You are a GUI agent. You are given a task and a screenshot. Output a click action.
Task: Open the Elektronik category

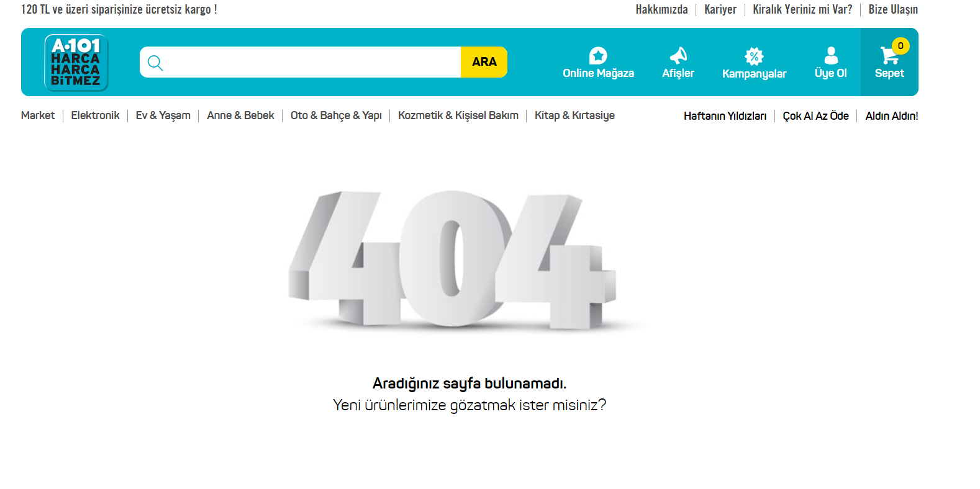click(x=95, y=115)
